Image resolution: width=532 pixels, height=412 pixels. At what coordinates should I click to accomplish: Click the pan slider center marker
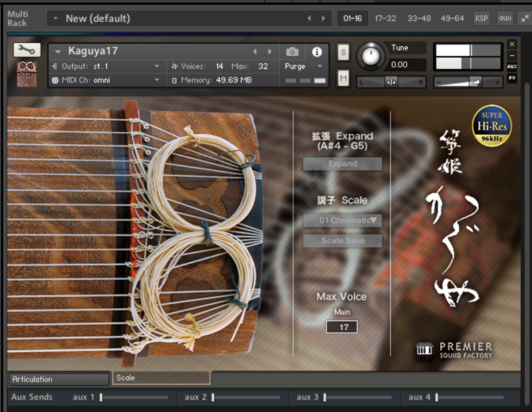point(391,82)
